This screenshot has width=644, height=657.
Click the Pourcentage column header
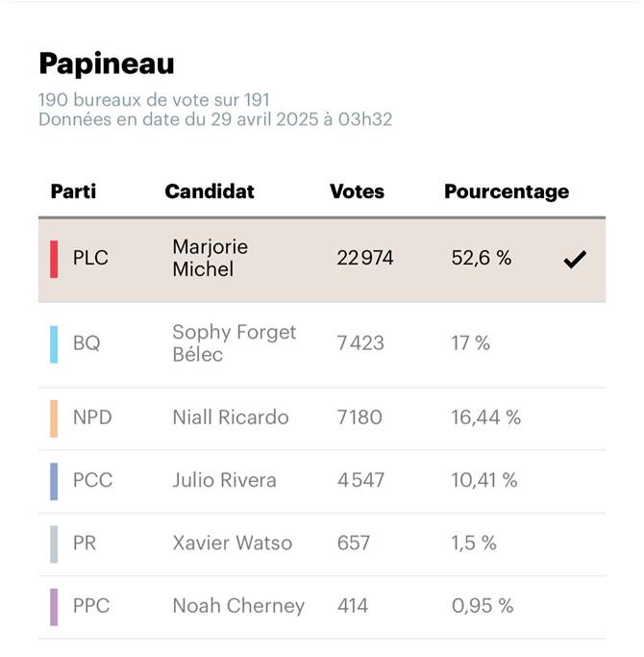pos(507,191)
